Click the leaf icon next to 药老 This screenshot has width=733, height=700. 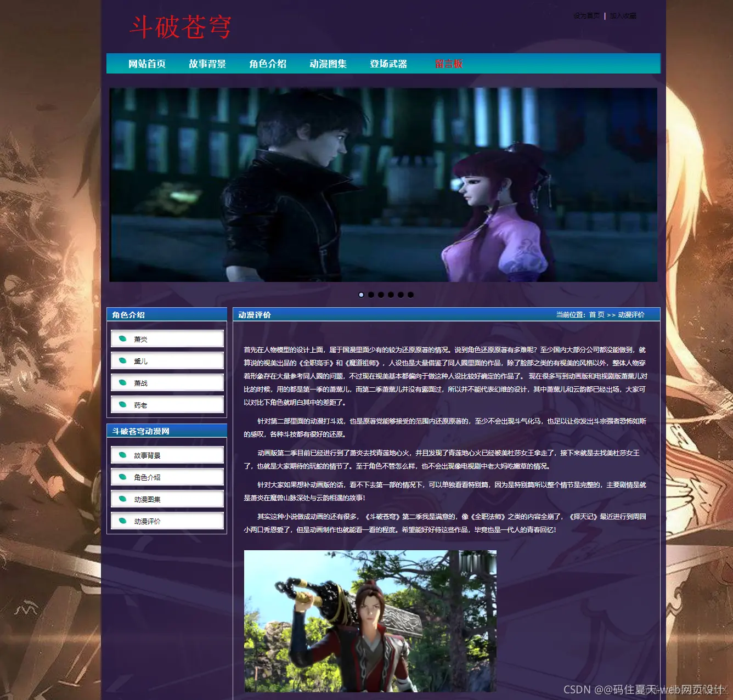click(122, 404)
